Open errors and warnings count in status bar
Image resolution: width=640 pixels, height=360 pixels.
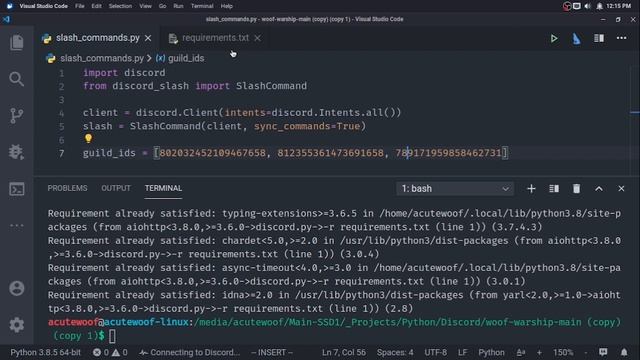coord(110,352)
